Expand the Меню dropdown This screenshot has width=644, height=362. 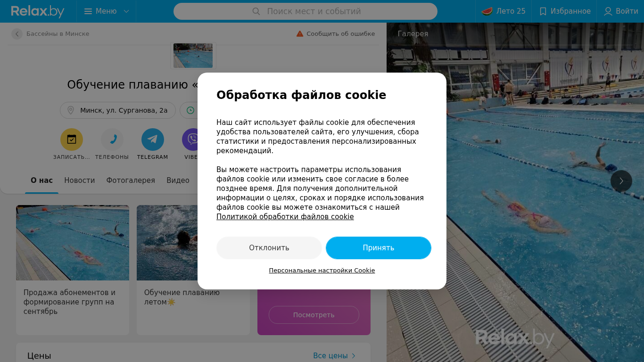coord(107,11)
